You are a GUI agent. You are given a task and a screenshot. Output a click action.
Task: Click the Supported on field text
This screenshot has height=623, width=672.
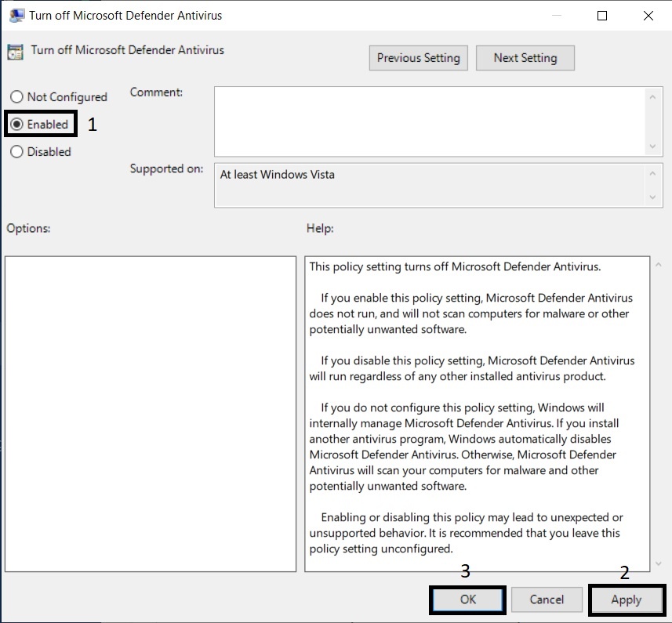click(x=278, y=175)
